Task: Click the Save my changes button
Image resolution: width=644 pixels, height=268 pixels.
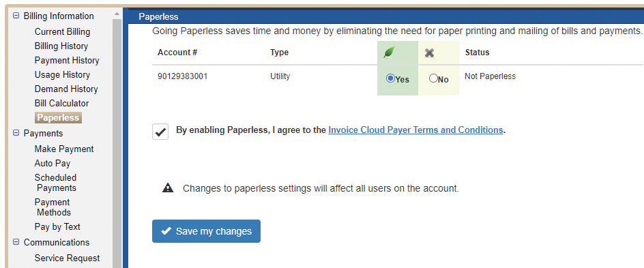Action: click(206, 231)
